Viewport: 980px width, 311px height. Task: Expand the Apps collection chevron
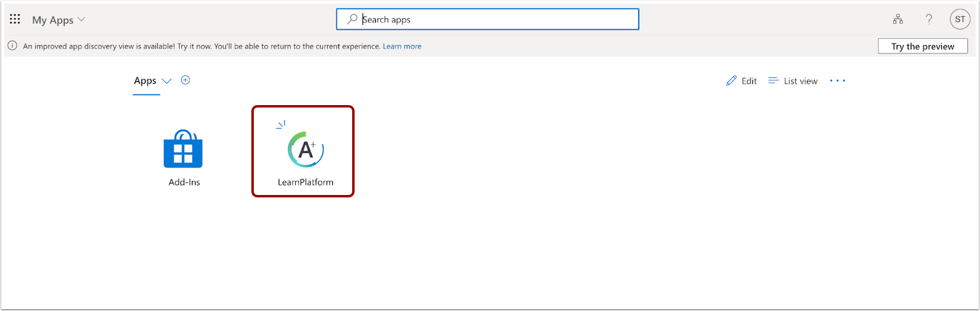coord(167,81)
